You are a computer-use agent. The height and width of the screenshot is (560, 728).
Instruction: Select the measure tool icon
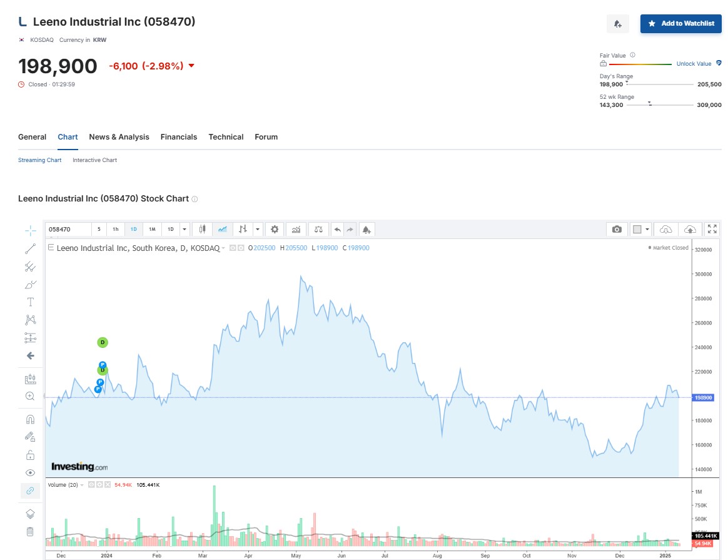point(30,379)
